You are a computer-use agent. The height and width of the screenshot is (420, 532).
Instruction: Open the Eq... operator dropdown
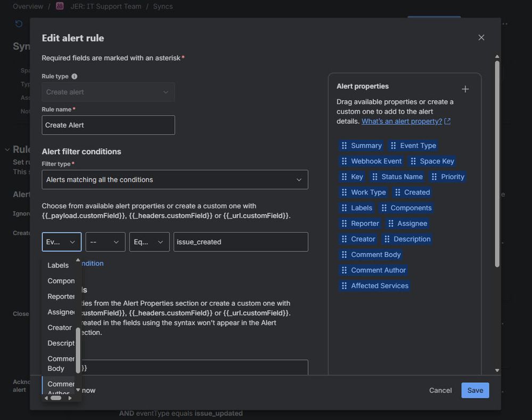(149, 242)
